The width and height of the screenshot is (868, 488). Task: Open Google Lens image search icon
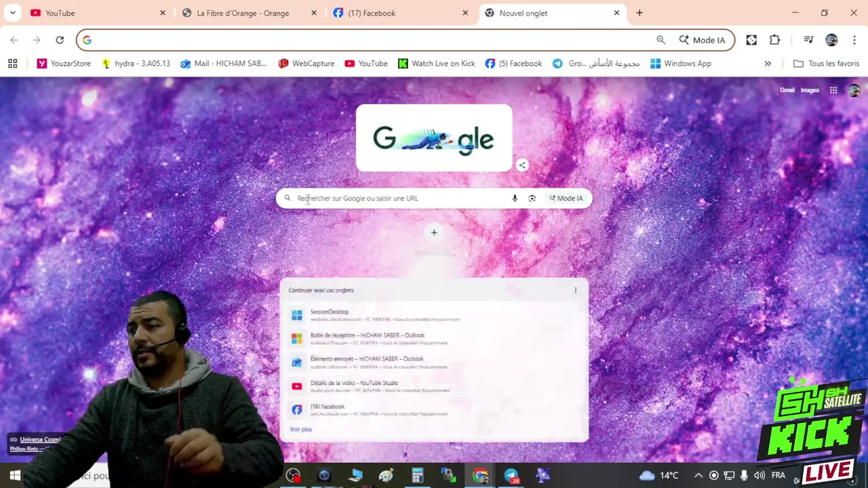532,199
